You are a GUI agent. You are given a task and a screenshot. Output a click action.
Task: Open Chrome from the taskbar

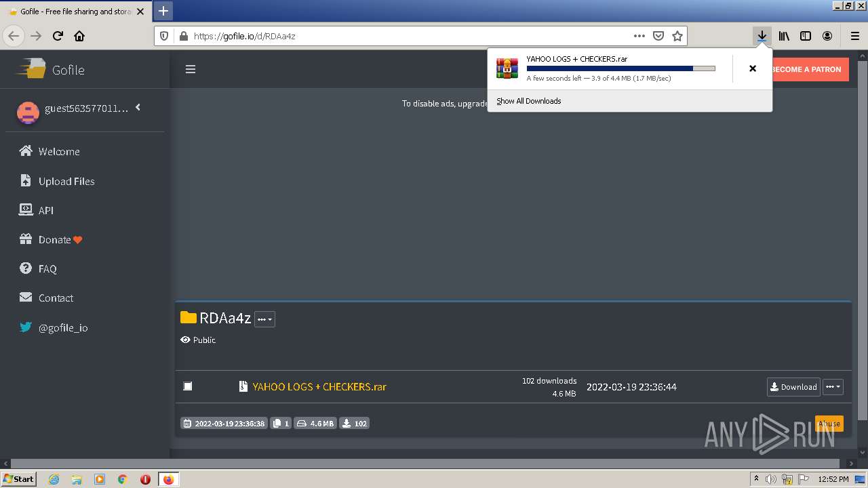(x=123, y=479)
